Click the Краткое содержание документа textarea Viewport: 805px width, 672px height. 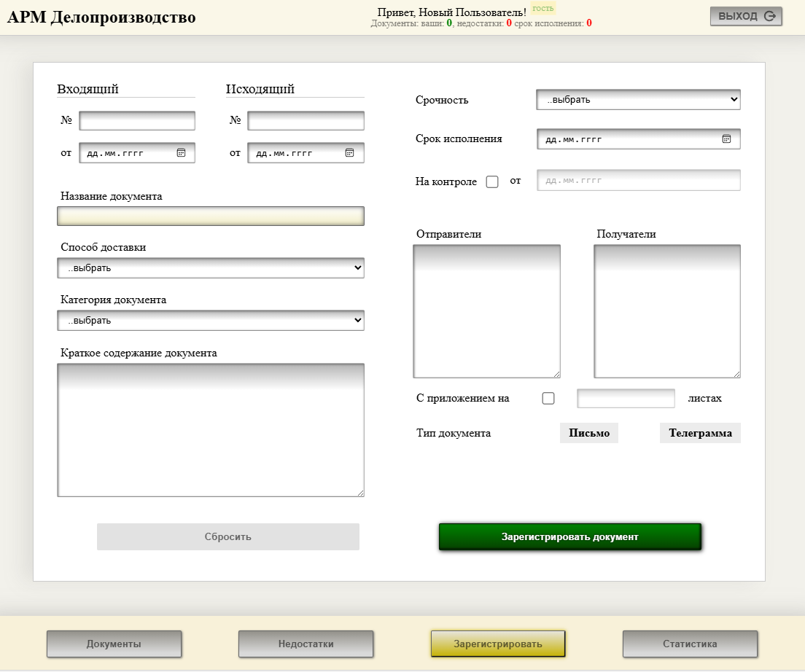pyautogui.click(x=211, y=430)
